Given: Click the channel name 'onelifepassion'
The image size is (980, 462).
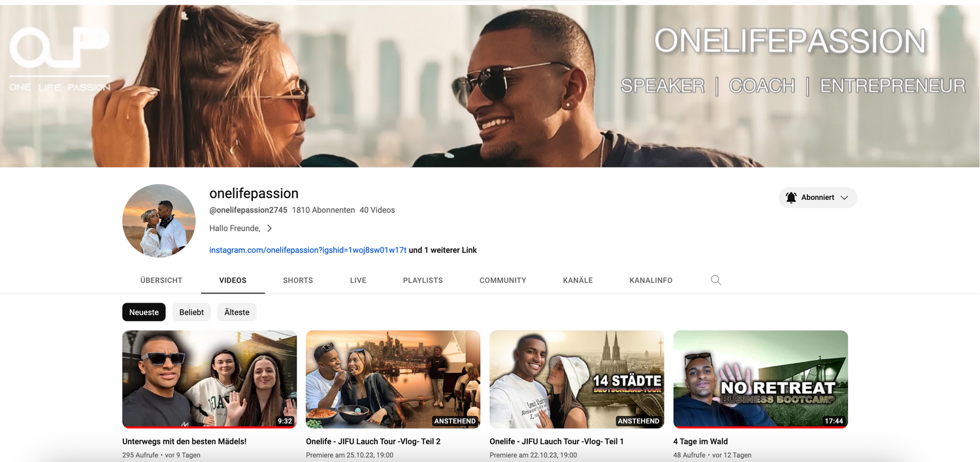Looking at the screenshot, I should pos(253,193).
